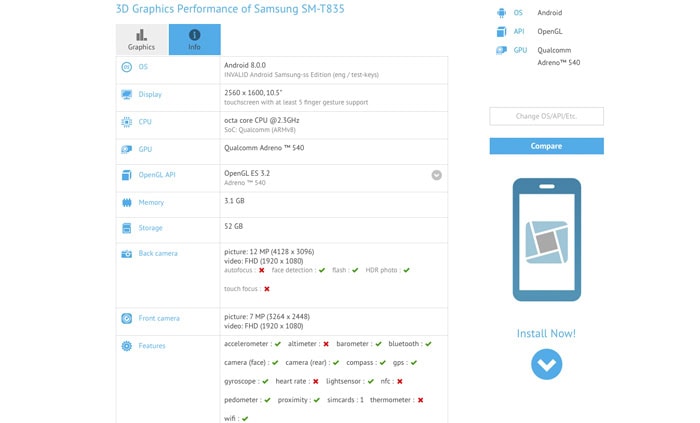
Task: Click the GPU icon in sidebar
Action: [x=501, y=50]
